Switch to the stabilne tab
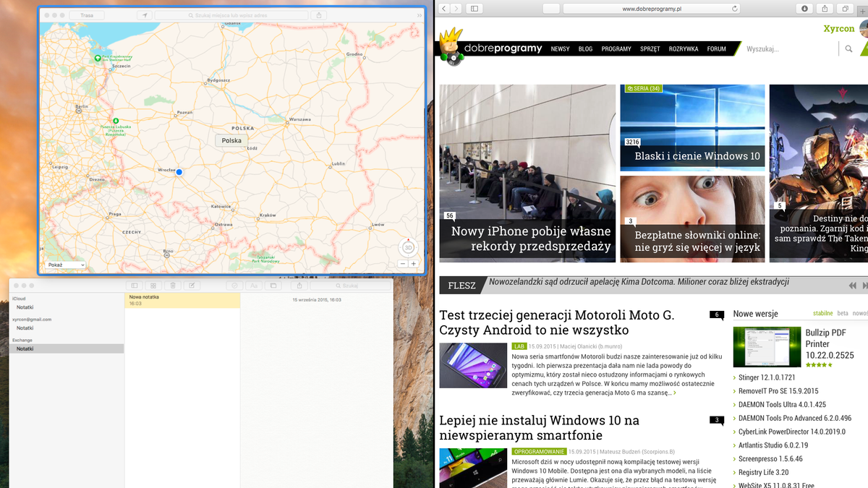This screenshot has width=868, height=488. point(822,314)
